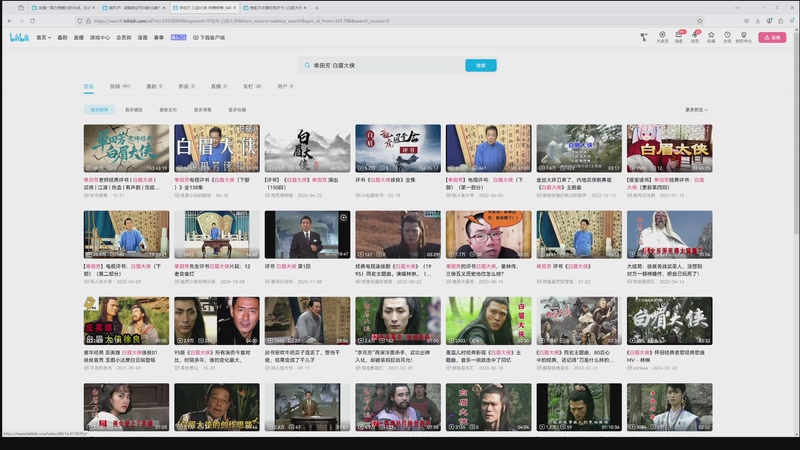Image resolution: width=800 pixels, height=450 pixels.
Task: Open the 历史 history icon
Action: coord(727,37)
